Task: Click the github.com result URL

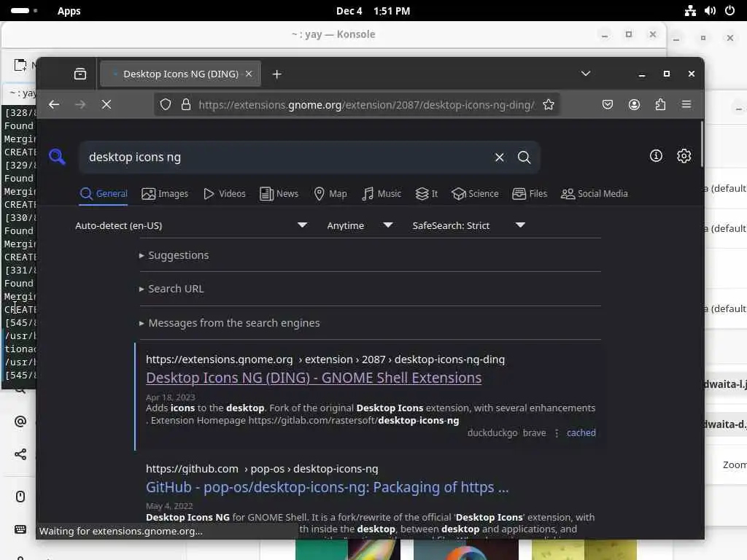Action: coord(262,469)
